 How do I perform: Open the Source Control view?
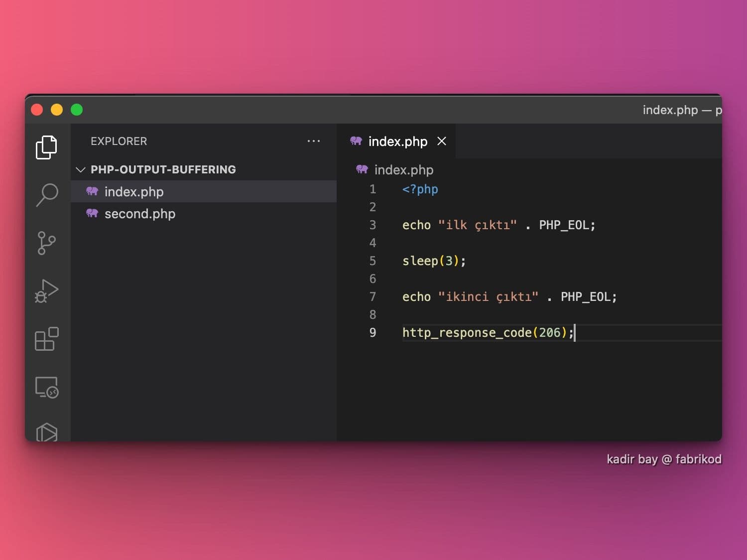46,243
